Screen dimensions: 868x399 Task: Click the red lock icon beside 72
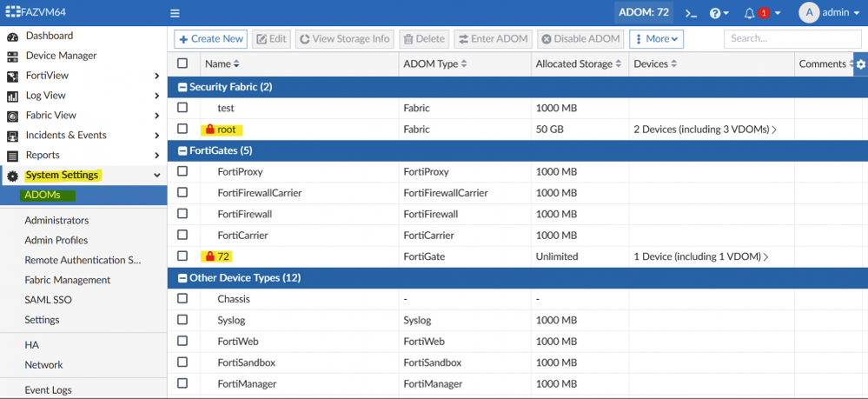209,256
